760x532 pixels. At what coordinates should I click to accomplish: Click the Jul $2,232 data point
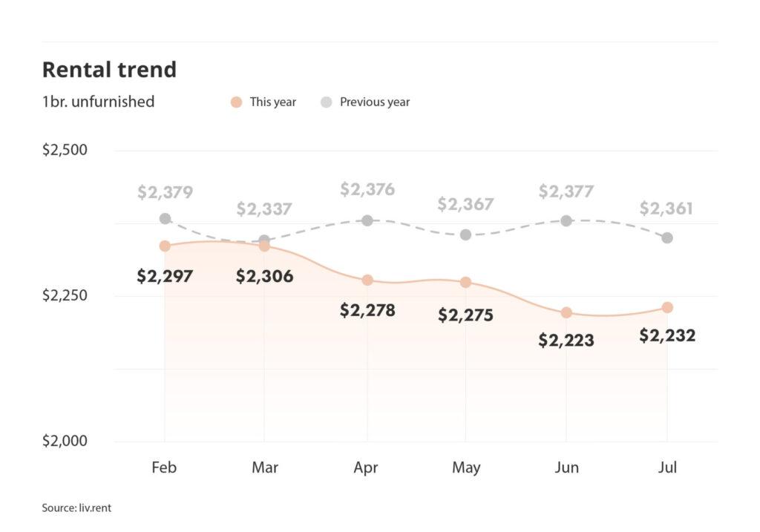click(x=667, y=307)
